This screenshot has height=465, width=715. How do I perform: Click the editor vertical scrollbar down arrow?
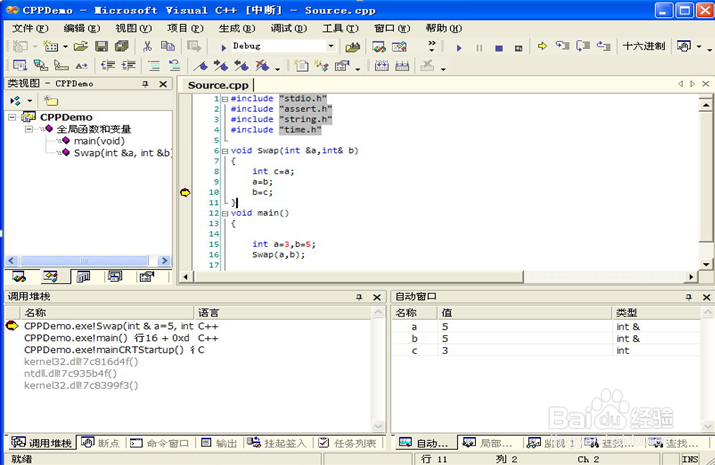pos(705,264)
